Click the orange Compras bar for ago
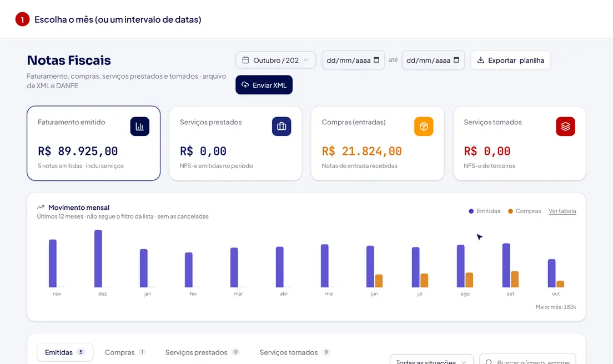 click(469, 280)
